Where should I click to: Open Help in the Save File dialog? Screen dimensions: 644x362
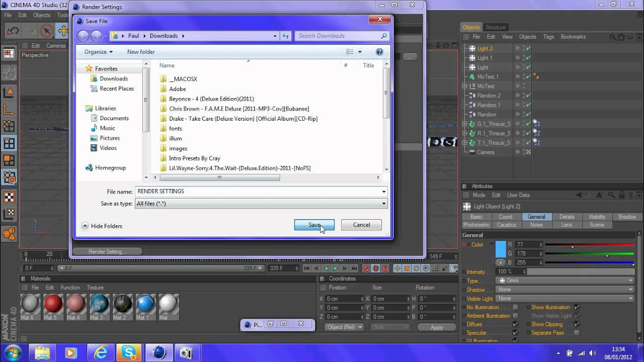coord(379,52)
